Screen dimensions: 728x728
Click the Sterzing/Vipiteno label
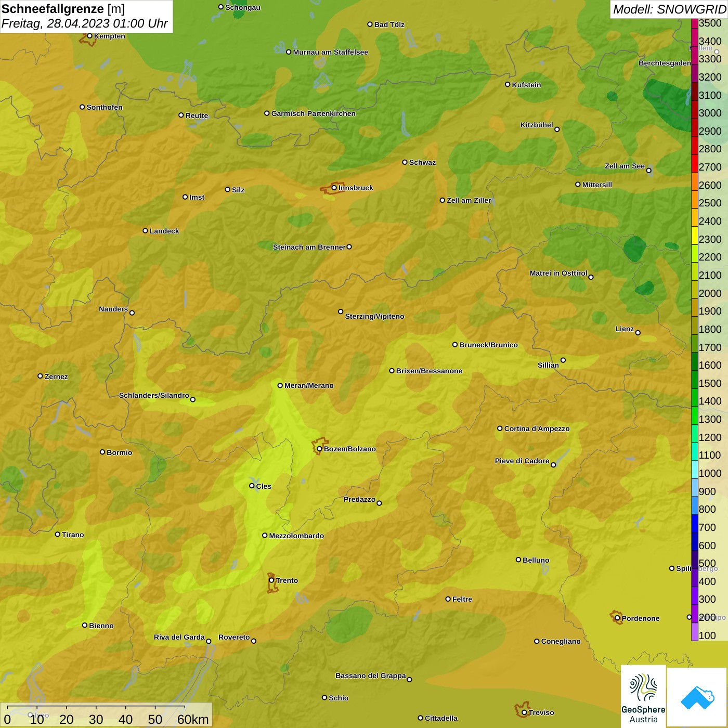pyautogui.click(x=374, y=316)
